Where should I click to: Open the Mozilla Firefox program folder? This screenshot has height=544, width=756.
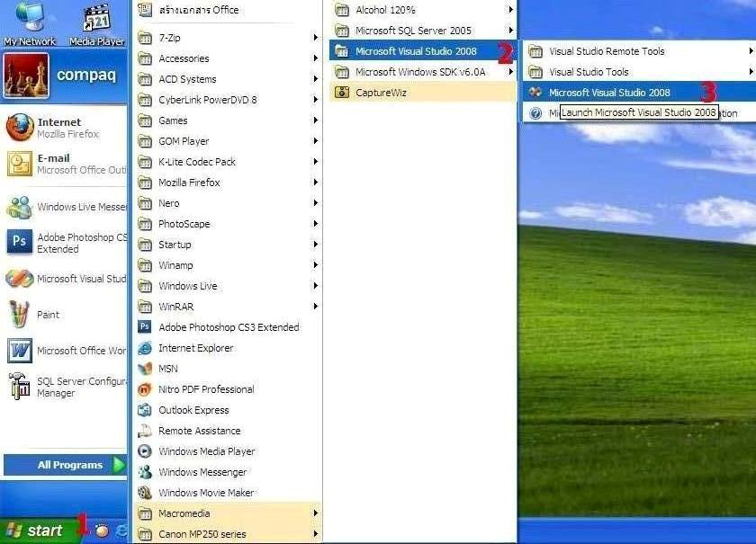click(x=227, y=183)
